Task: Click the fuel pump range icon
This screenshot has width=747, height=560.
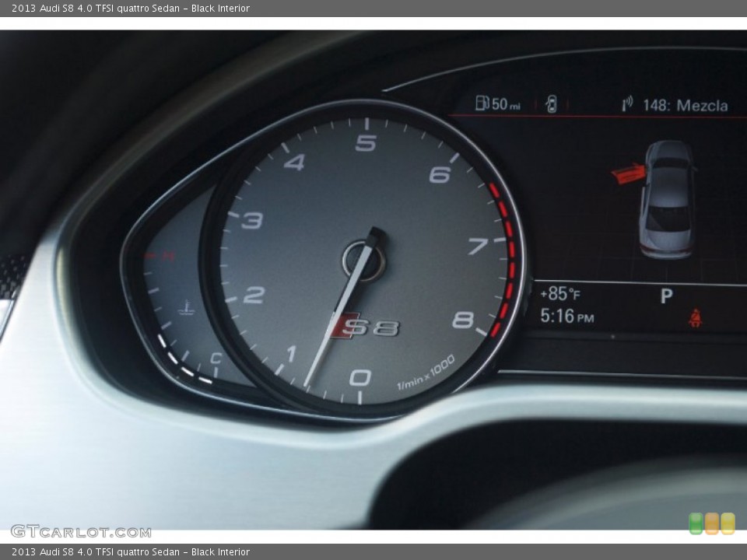Action: click(x=482, y=103)
